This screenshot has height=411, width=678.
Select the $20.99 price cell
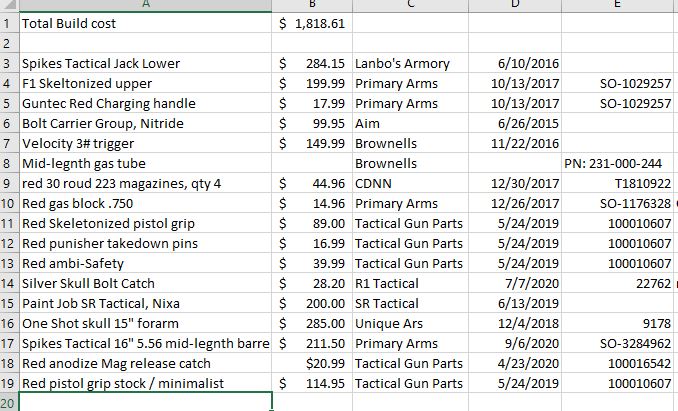point(312,363)
